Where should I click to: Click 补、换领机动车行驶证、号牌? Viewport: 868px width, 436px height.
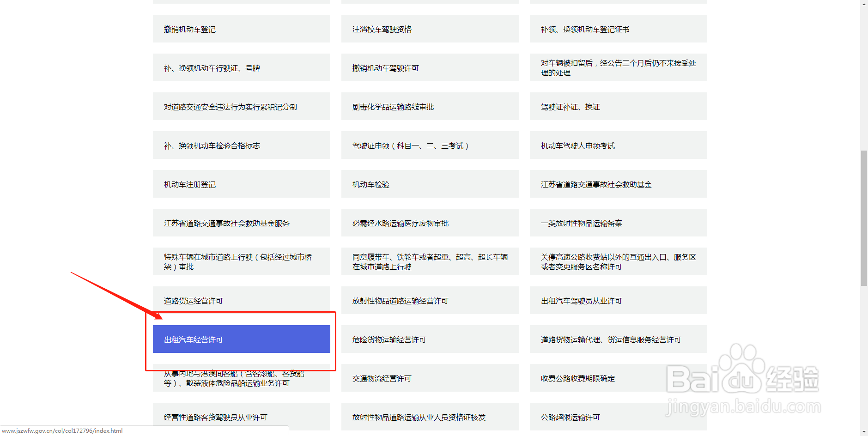[241, 67]
